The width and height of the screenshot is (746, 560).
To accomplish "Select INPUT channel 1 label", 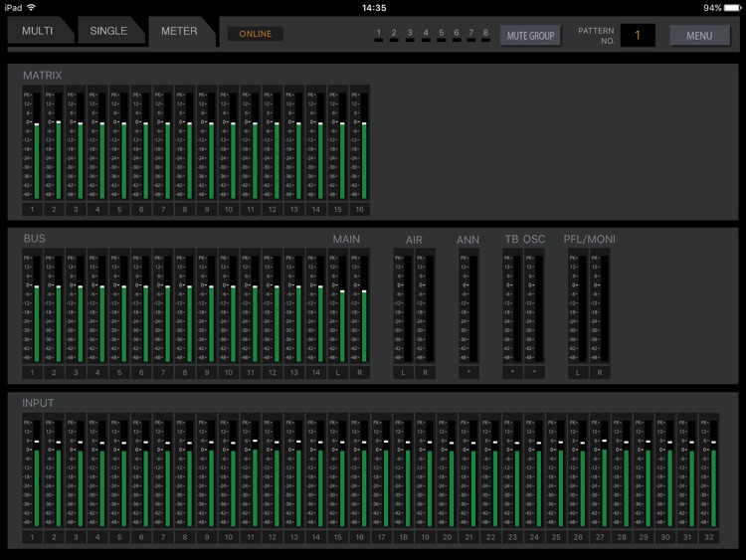I will pyautogui.click(x=32, y=537).
